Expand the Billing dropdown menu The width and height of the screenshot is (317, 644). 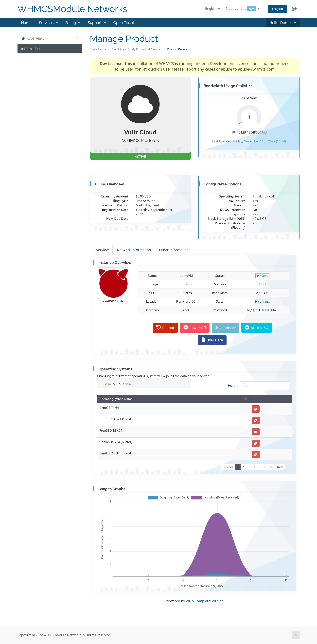(x=72, y=23)
